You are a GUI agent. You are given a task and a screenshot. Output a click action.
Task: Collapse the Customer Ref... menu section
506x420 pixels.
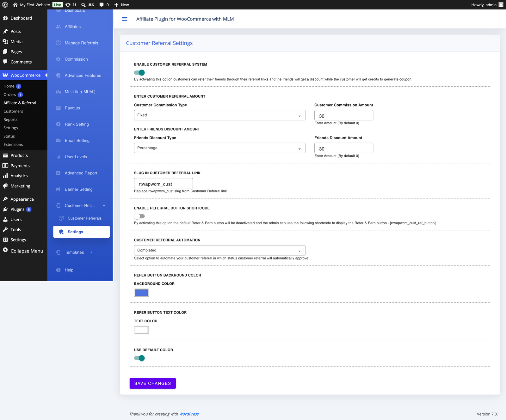coord(104,205)
